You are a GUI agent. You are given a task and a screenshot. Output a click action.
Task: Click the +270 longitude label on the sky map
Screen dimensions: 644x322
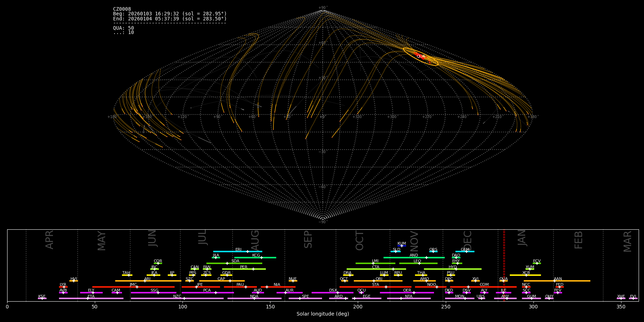[427, 117]
